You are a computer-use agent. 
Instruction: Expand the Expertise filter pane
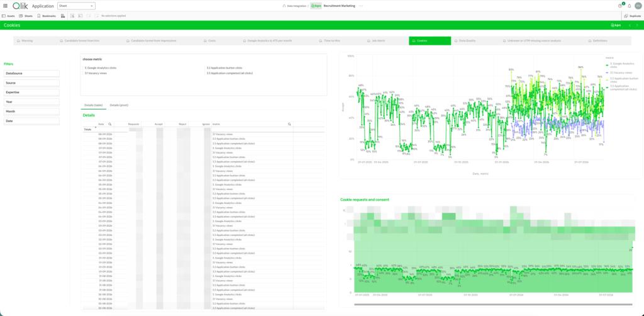(31, 93)
